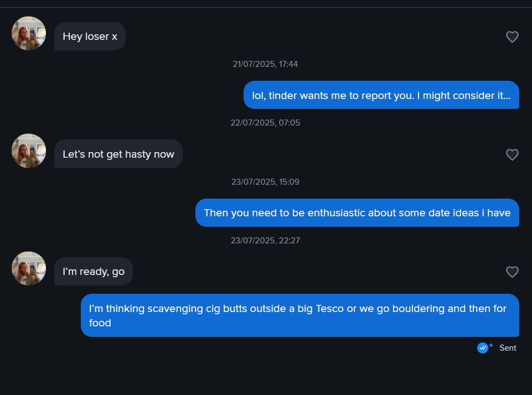532x395 pixels.
Task: Select the "I'm ready, go" message bubble
Action: 94,271
